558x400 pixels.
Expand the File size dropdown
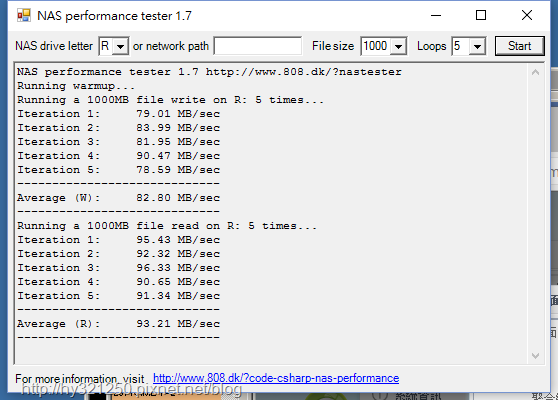click(x=398, y=46)
